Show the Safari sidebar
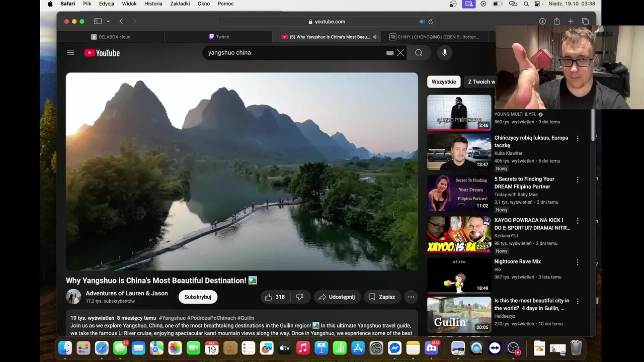 pos(98,21)
